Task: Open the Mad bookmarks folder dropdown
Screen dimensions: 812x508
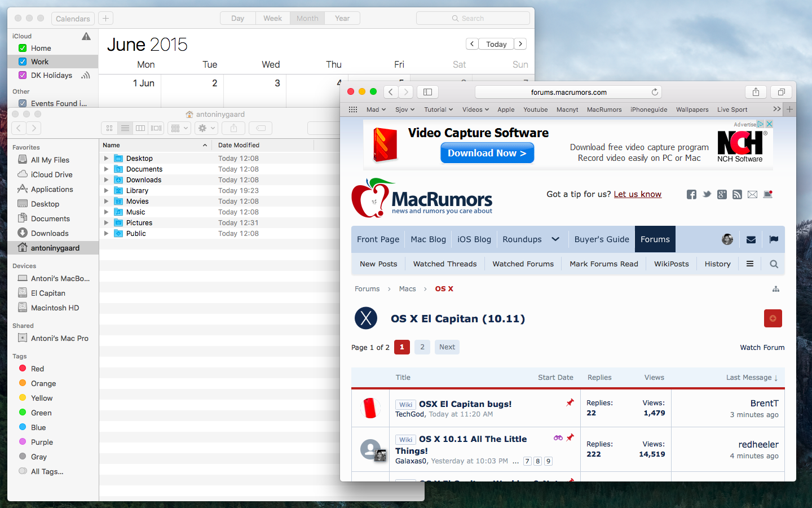Action: click(376, 110)
